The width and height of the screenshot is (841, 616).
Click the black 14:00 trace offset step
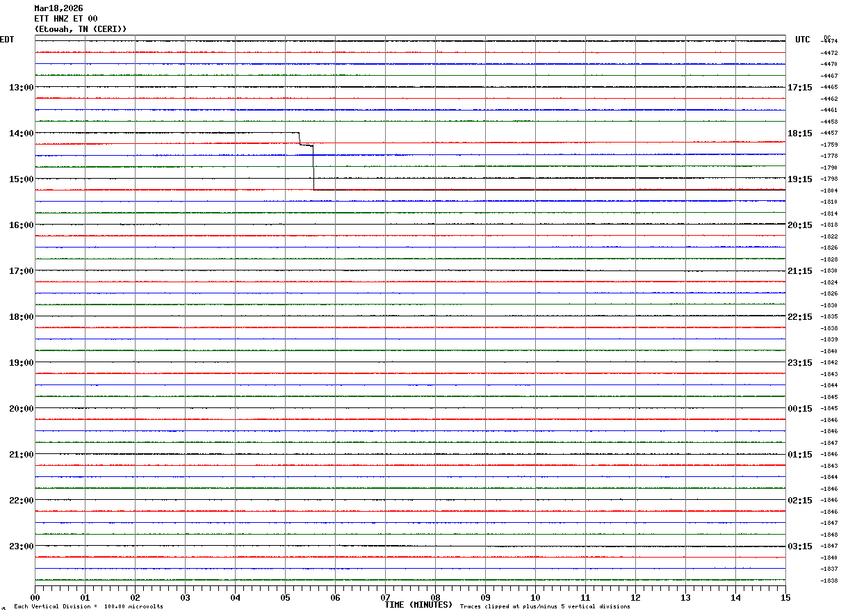307,161
